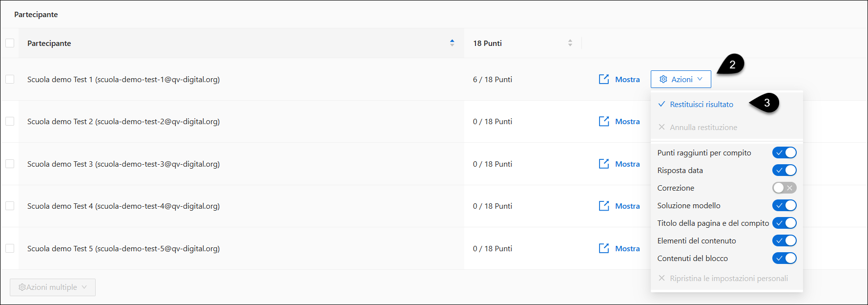868x305 pixels.
Task: Click the external-link icon for Test 1
Action: point(604,79)
